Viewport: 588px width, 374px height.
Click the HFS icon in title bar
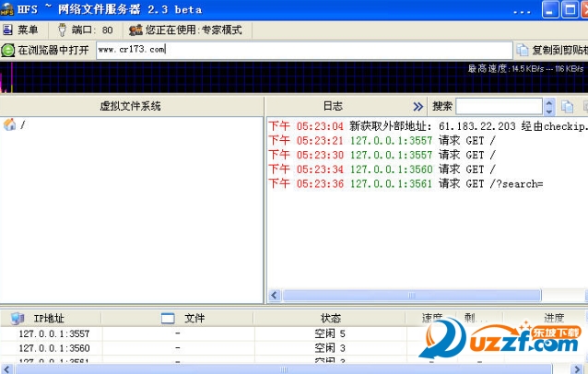(8, 9)
